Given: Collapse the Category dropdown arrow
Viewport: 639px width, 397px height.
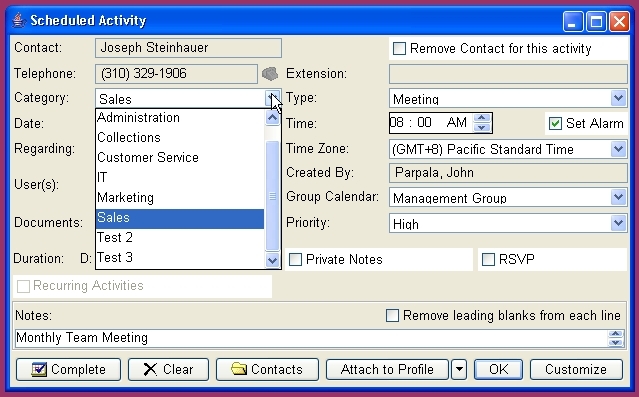Looking at the screenshot, I should pos(272,98).
